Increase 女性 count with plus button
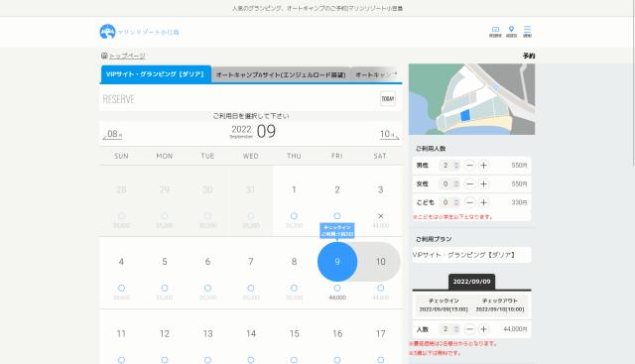The height and width of the screenshot is (364, 635). [483, 183]
